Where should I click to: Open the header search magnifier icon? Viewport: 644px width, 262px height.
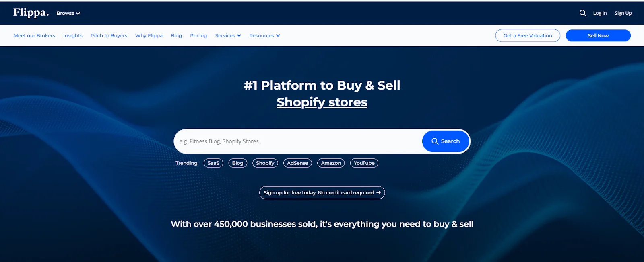coord(582,13)
